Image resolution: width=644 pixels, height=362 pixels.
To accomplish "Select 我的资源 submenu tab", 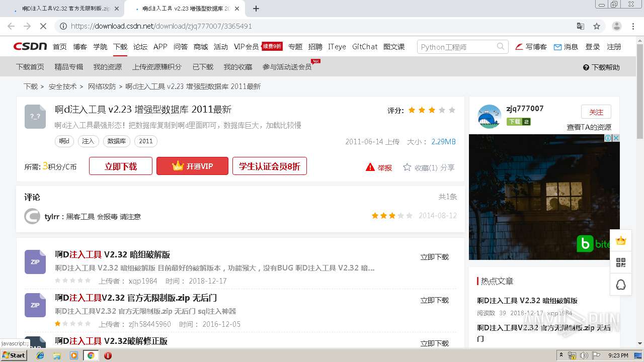I will point(108,67).
